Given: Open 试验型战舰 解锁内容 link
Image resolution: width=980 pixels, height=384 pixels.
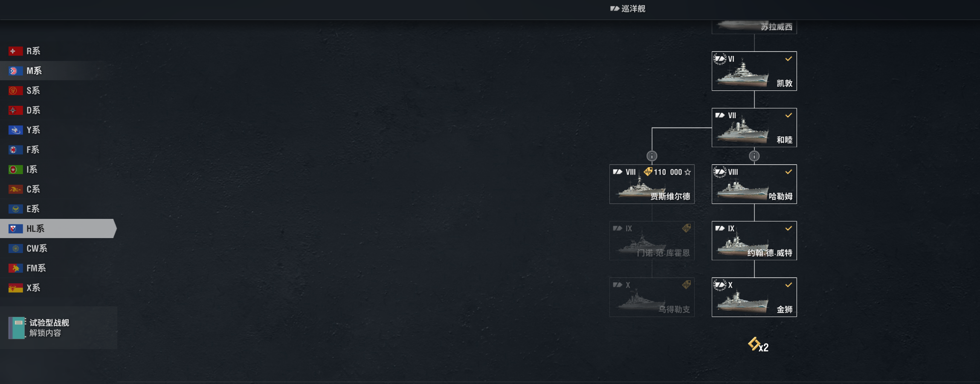Looking at the screenshot, I should 45,333.
